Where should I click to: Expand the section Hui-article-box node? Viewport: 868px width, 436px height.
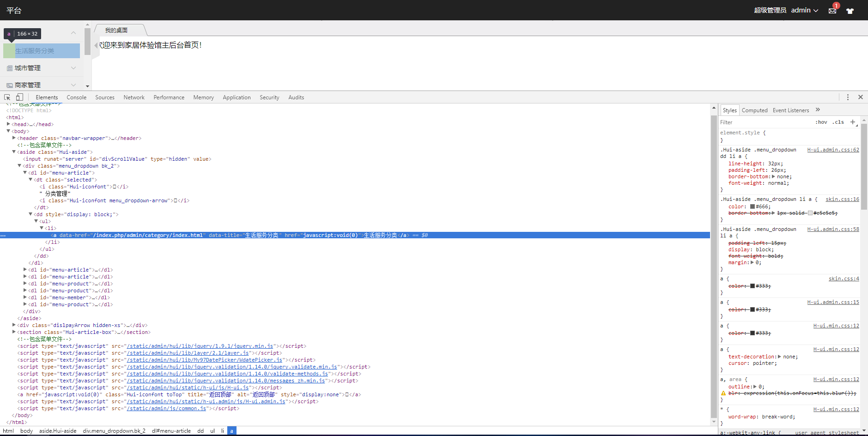pyautogui.click(x=14, y=332)
